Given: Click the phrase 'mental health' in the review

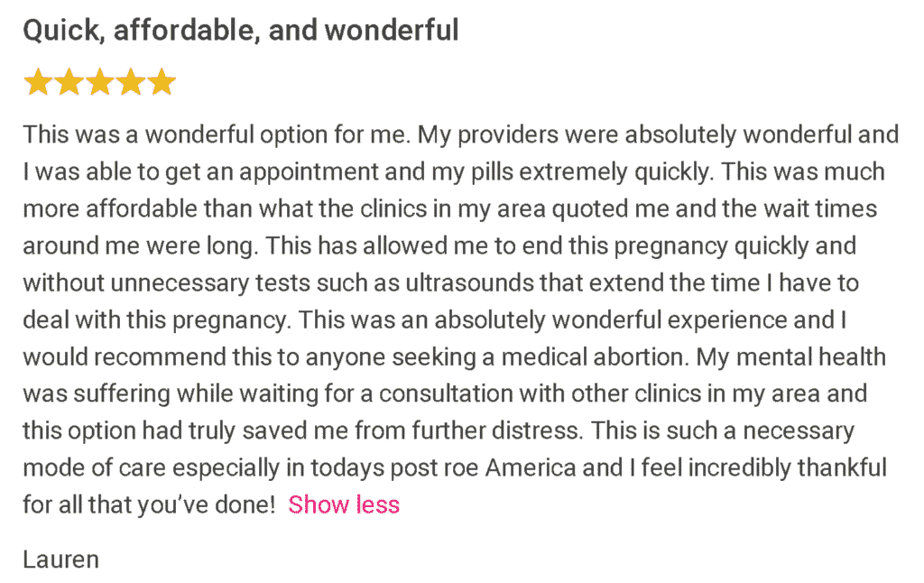Looking at the screenshot, I should [811, 357].
